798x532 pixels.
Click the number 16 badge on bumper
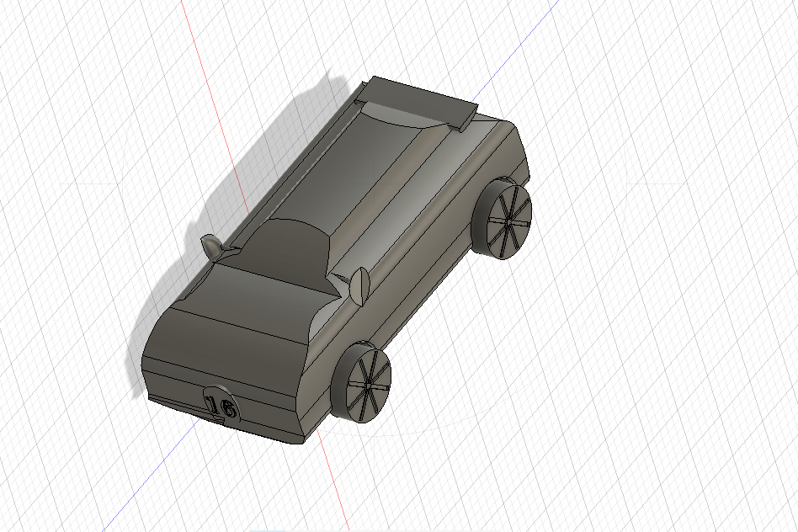221,404
